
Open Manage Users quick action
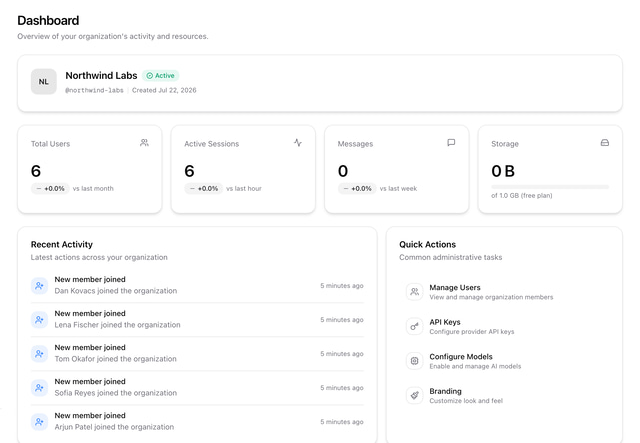click(504, 292)
